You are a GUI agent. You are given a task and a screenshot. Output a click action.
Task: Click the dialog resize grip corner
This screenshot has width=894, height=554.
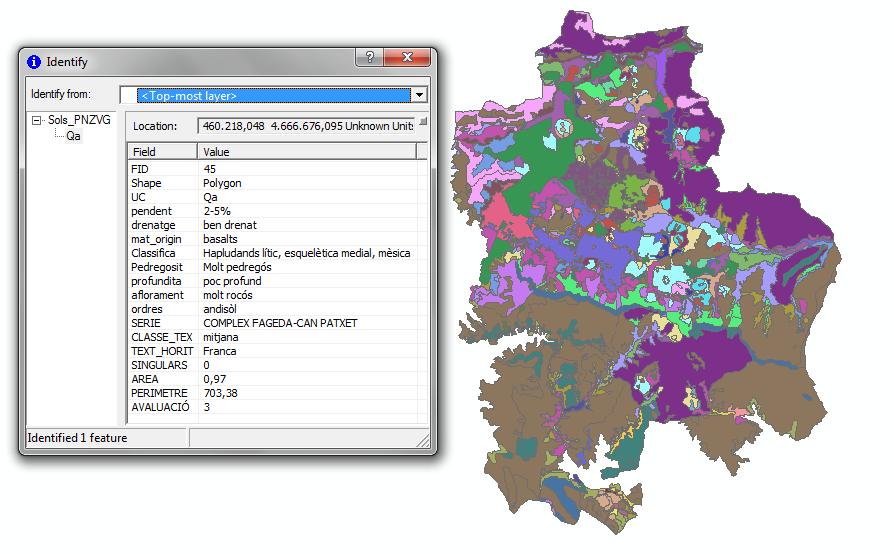(x=422, y=441)
